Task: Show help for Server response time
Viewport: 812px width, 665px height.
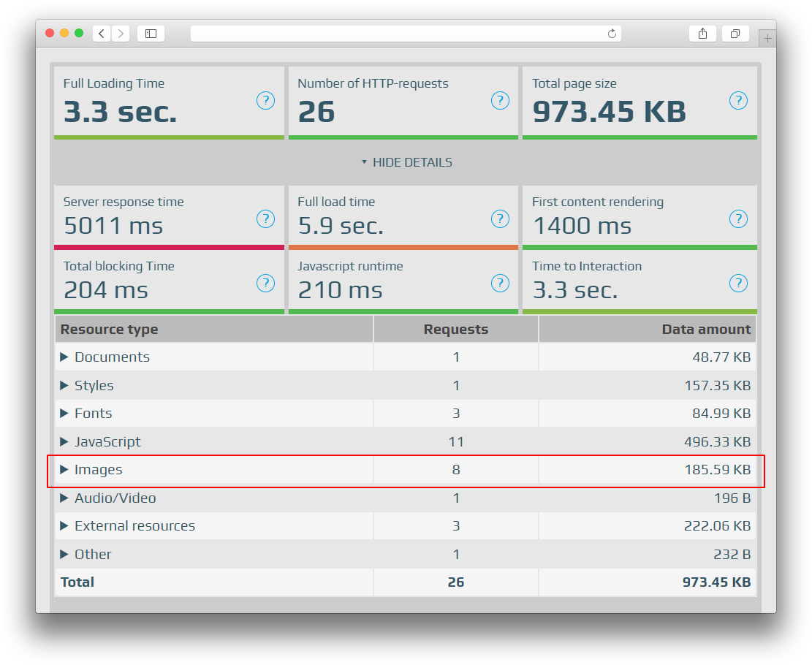Action: click(x=265, y=218)
